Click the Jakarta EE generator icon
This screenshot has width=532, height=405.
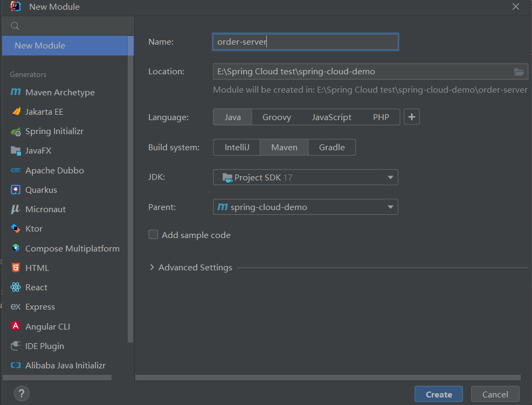(x=16, y=111)
